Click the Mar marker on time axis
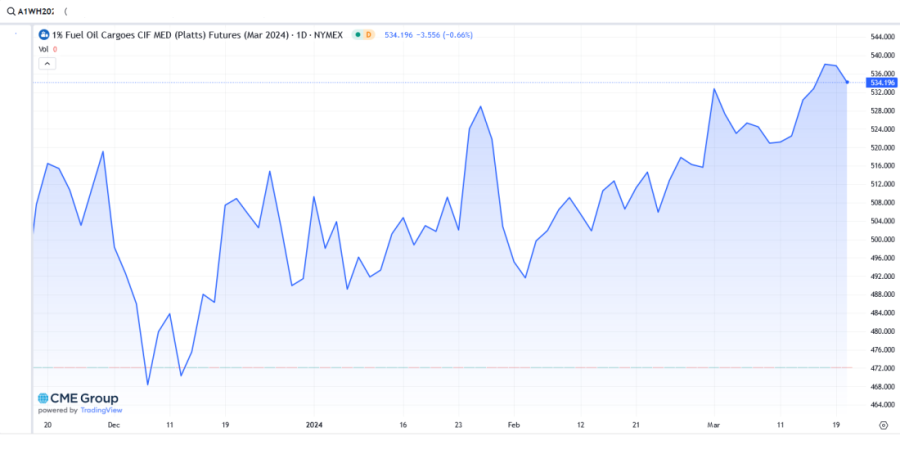This screenshot has width=900, height=459. tap(713, 424)
